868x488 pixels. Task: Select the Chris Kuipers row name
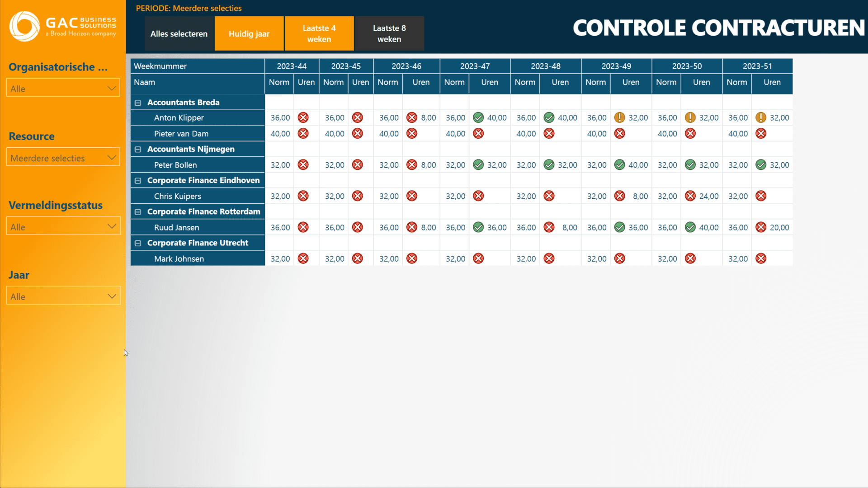177,196
